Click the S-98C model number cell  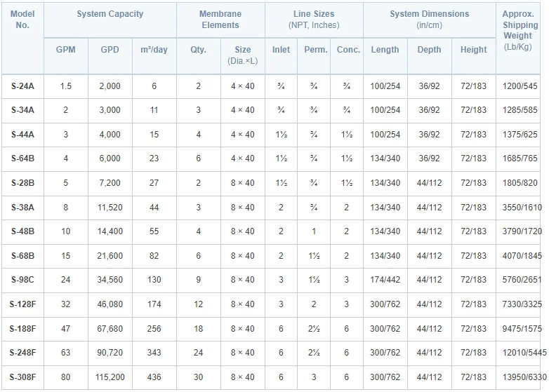point(22,281)
